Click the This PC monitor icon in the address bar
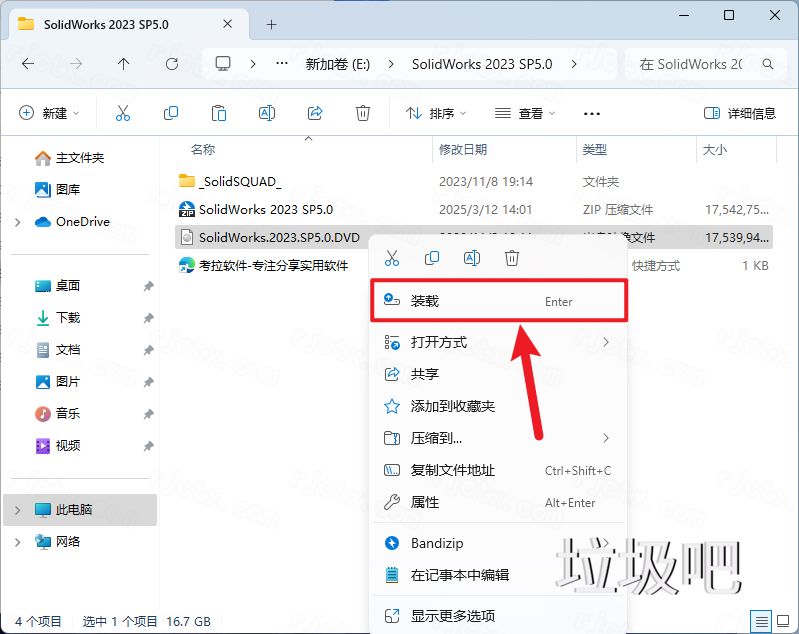Image resolution: width=799 pixels, height=634 pixels. click(x=223, y=64)
